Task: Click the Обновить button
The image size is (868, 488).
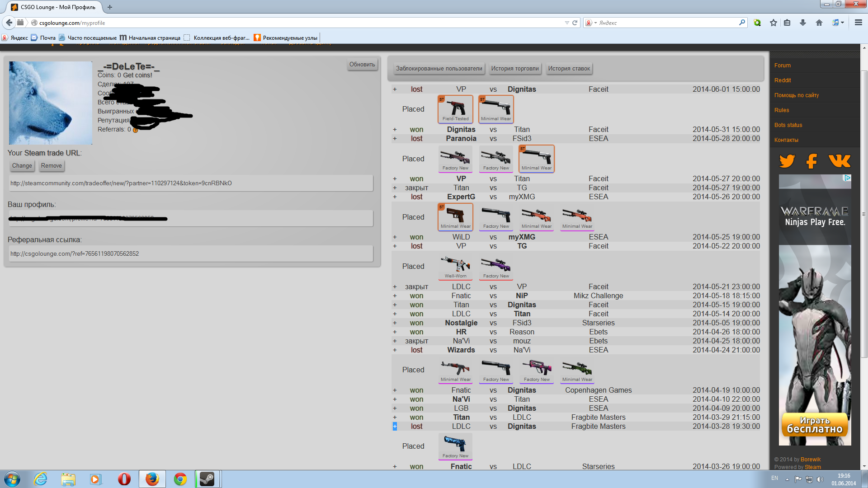Action: (362, 65)
